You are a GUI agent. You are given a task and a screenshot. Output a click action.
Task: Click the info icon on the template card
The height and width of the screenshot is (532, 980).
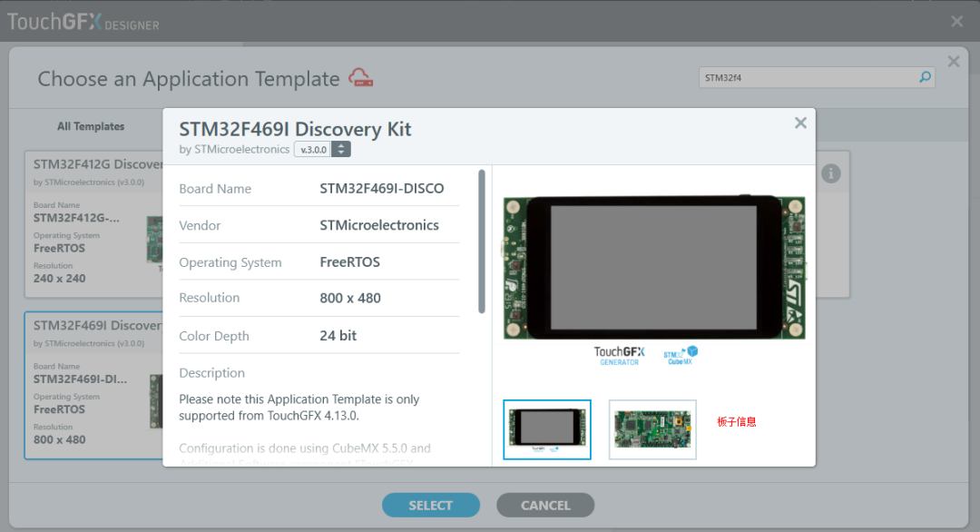coord(830,173)
